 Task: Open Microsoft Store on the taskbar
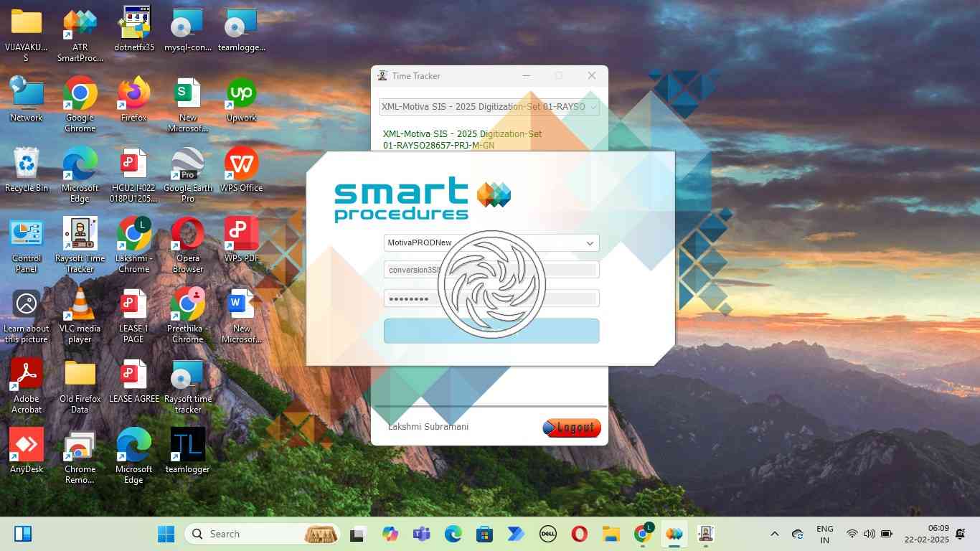click(x=484, y=534)
